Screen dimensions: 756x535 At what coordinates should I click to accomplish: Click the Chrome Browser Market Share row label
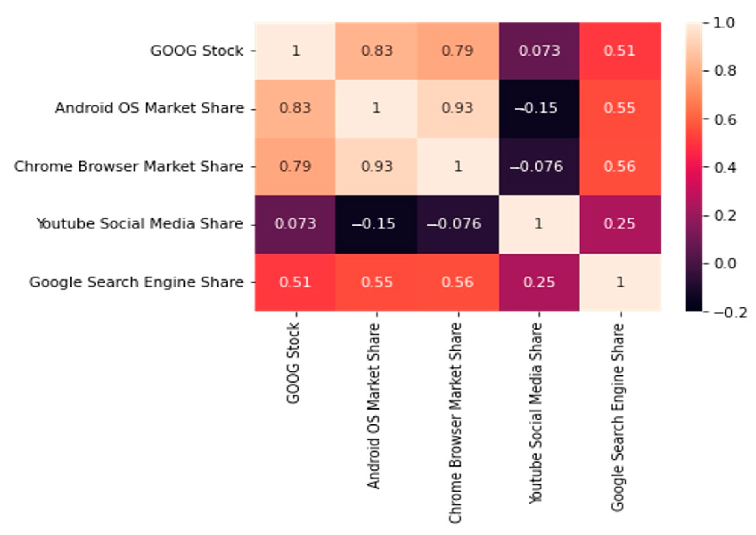(128, 167)
